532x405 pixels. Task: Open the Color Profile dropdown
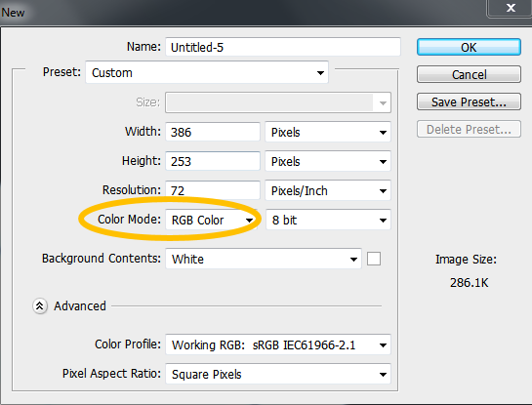278,344
